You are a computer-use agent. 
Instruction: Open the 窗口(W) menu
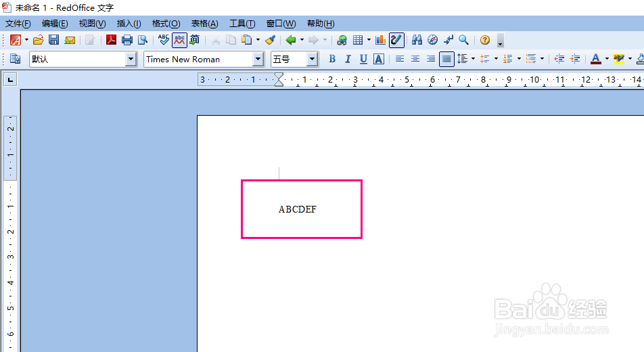click(281, 24)
